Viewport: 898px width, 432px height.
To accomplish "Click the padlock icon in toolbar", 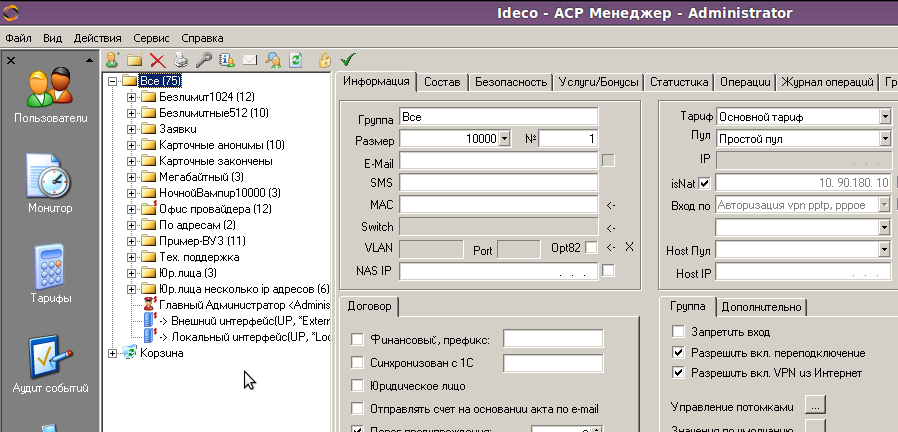I will coord(324,60).
